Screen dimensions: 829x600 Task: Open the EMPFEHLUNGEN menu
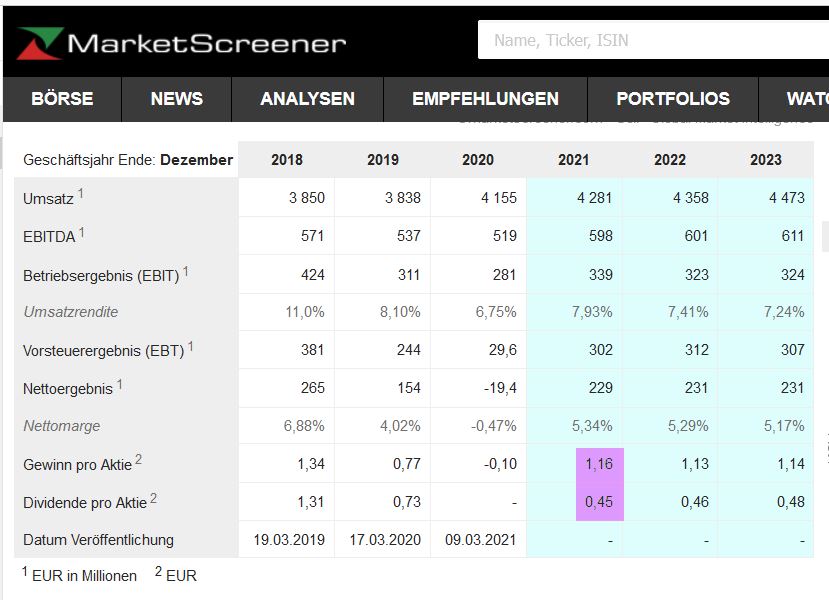coord(485,99)
